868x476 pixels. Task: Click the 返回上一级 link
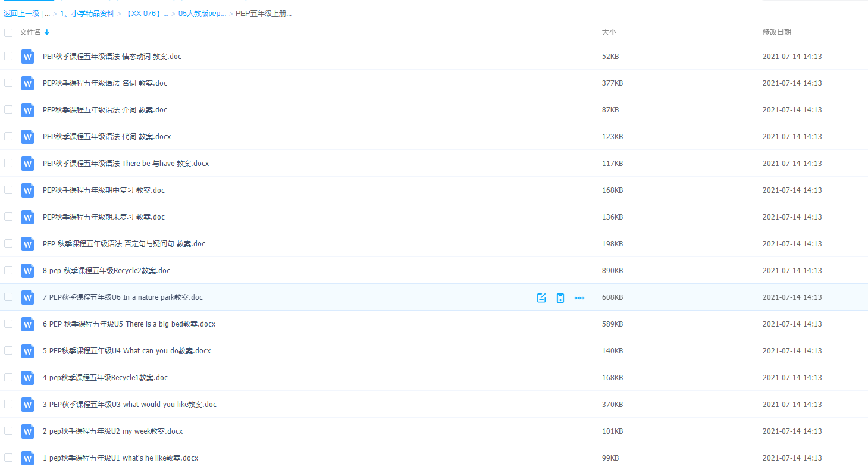point(21,13)
